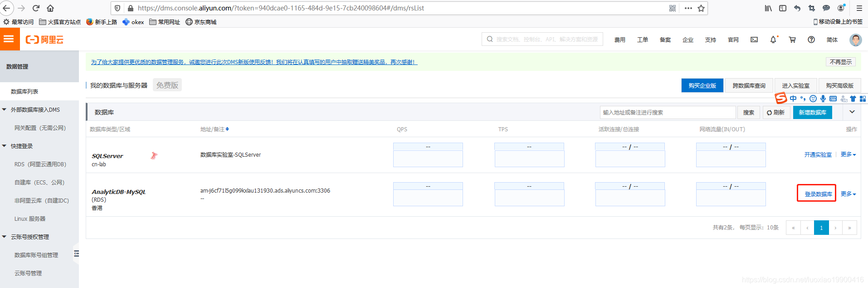Click the 搜索 button
The image size is (868, 288).
coord(749,112)
